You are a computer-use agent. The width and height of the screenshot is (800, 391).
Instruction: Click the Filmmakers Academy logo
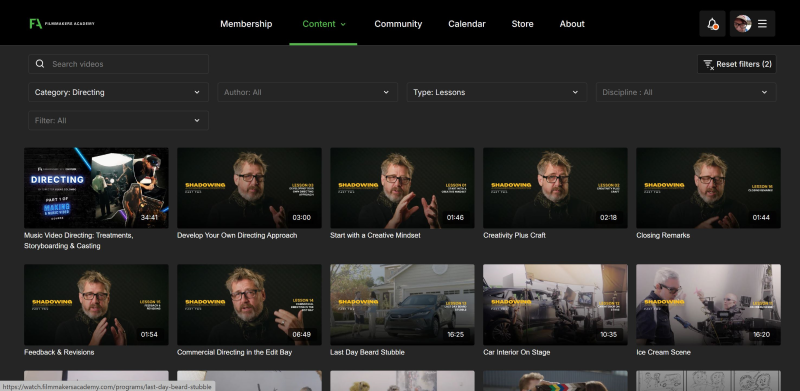62,23
